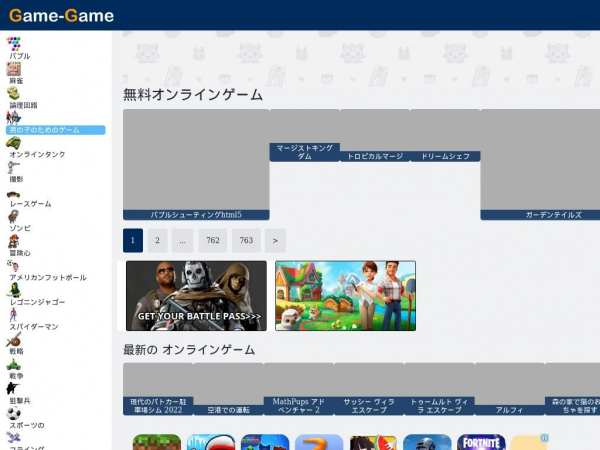Open the 冒険心 adventure Mario icon

[x=13, y=241]
